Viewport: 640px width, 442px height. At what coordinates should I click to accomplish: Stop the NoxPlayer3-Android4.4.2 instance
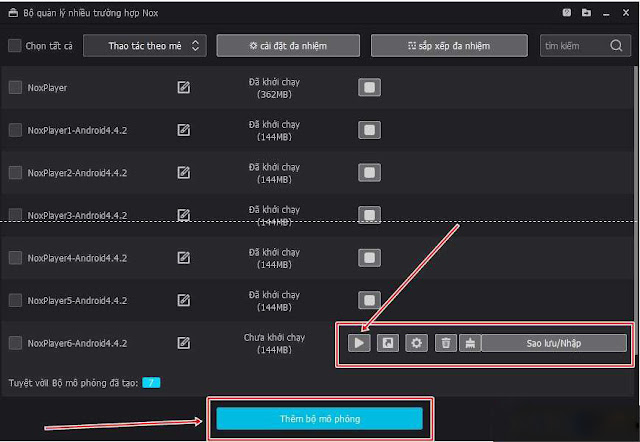369,215
